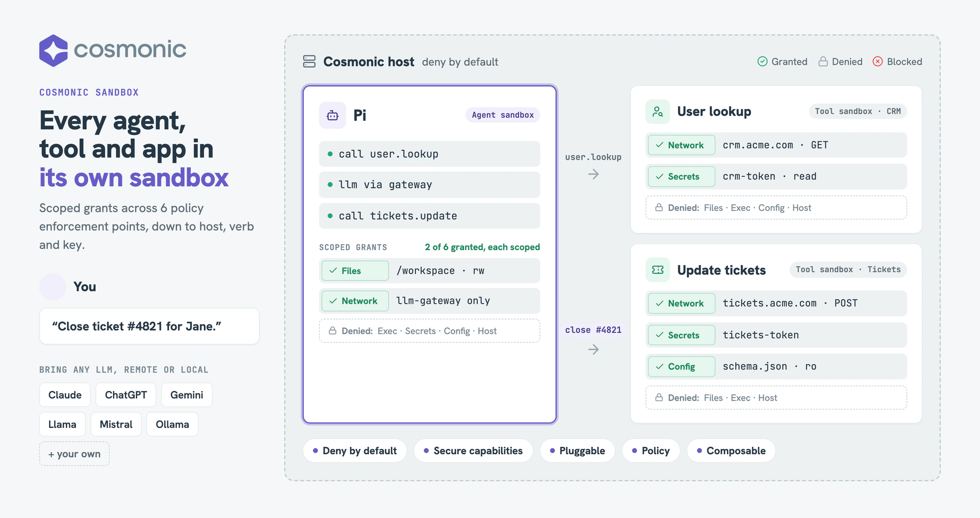
Task: Select the Policy pill
Action: pyautogui.click(x=651, y=451)
